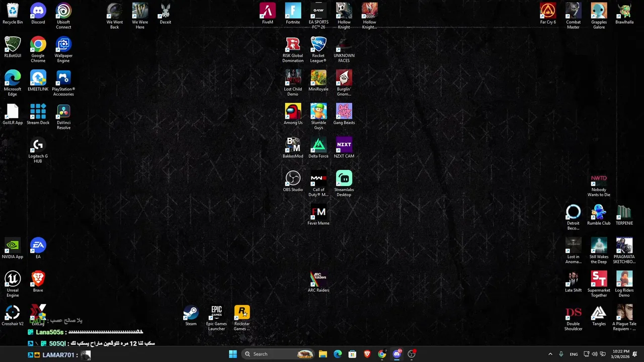Select the Far Cry 6 desktop icon

(548, 14)
